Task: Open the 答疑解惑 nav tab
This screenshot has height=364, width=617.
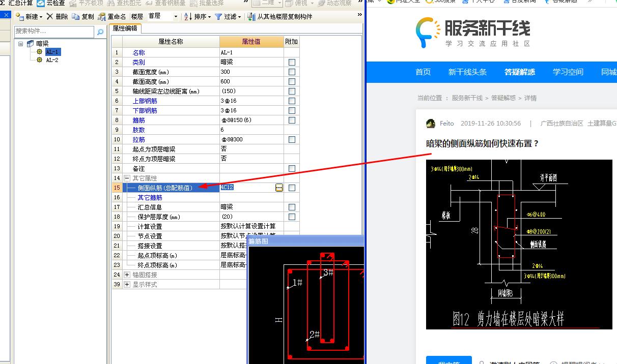Action: pyautogui.click(x=520, y=72)
